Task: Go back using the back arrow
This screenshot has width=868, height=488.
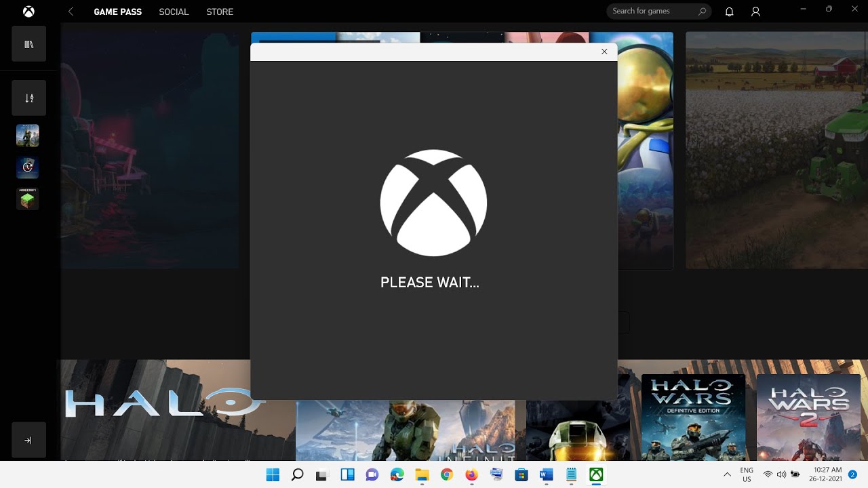Action: 71,12
